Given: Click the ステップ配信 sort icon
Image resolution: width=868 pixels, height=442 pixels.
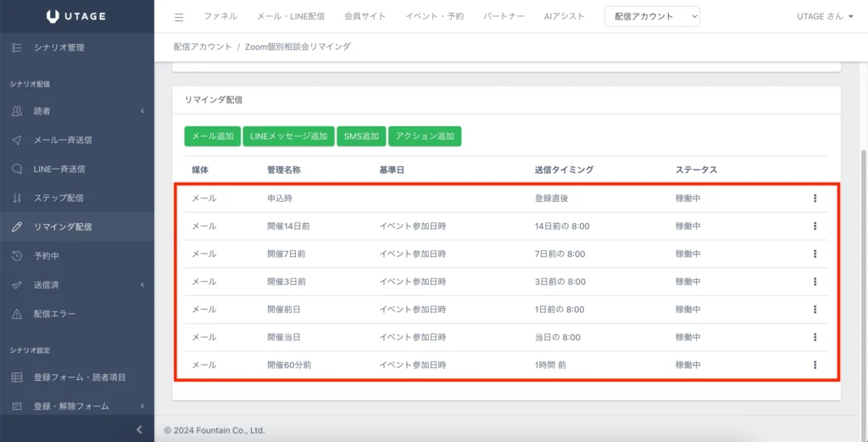Looking at the screenshot, I should click(17, 198).
